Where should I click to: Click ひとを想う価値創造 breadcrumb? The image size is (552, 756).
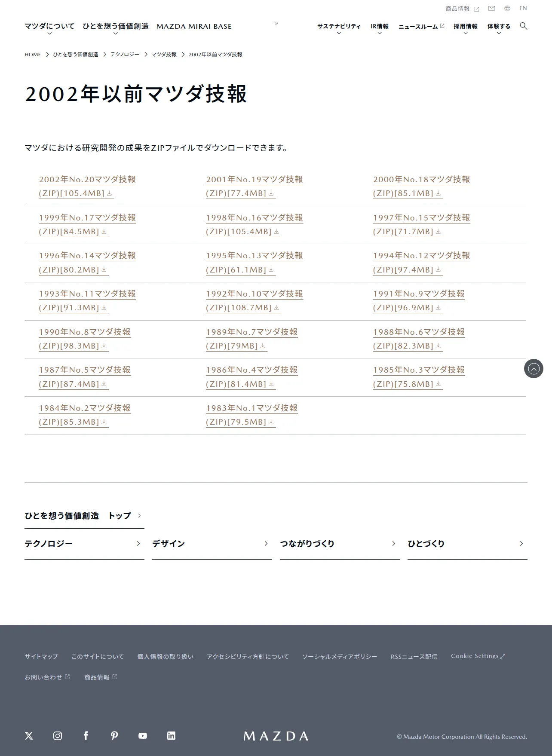76,55
